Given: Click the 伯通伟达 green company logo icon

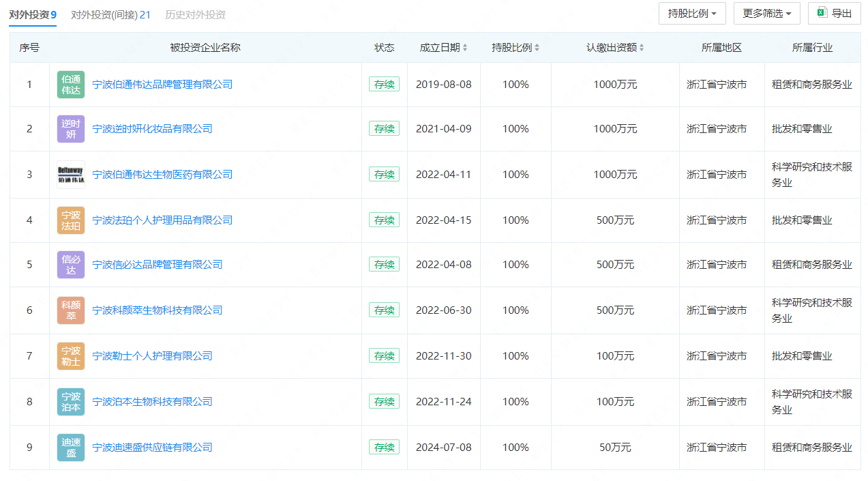Looking at the screenshot, I should point(71,85).
